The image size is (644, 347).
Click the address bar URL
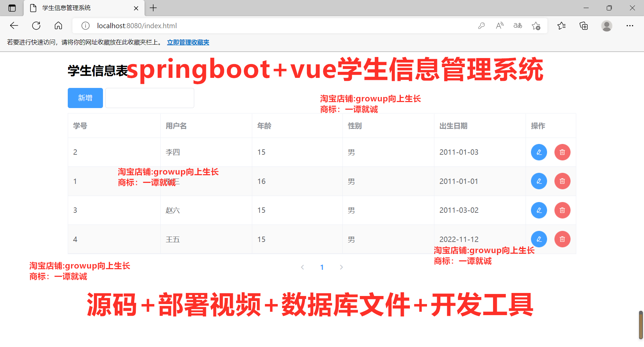137,26
